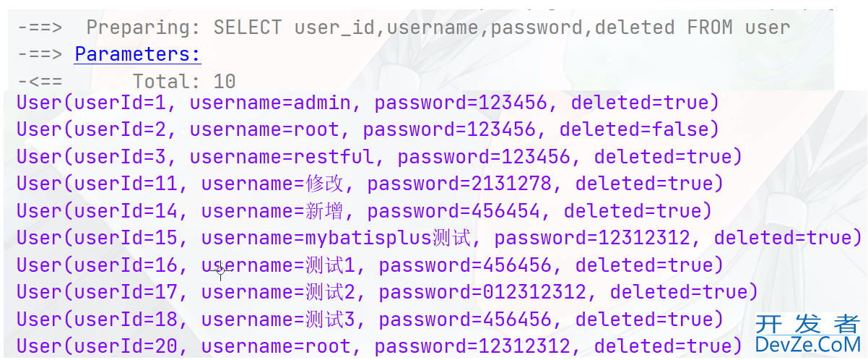Click the userId=16 row with 测试1
868x360 pixels.
(370, 265)
